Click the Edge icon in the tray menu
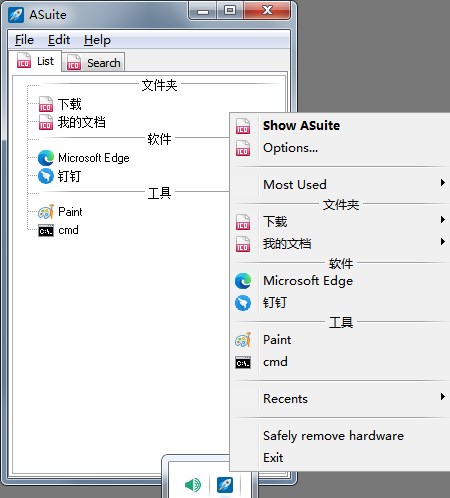Screen dimensions: 450x498 243,281
